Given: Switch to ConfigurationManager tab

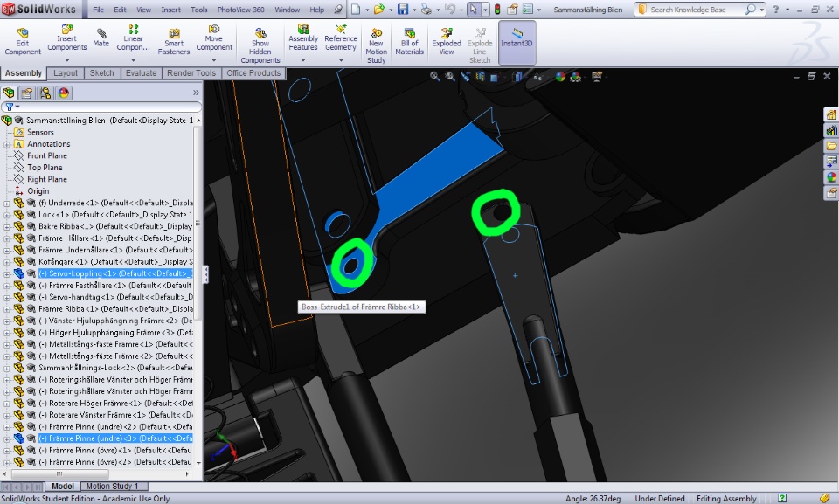Looking at the screenshot, I should (45, 93).
